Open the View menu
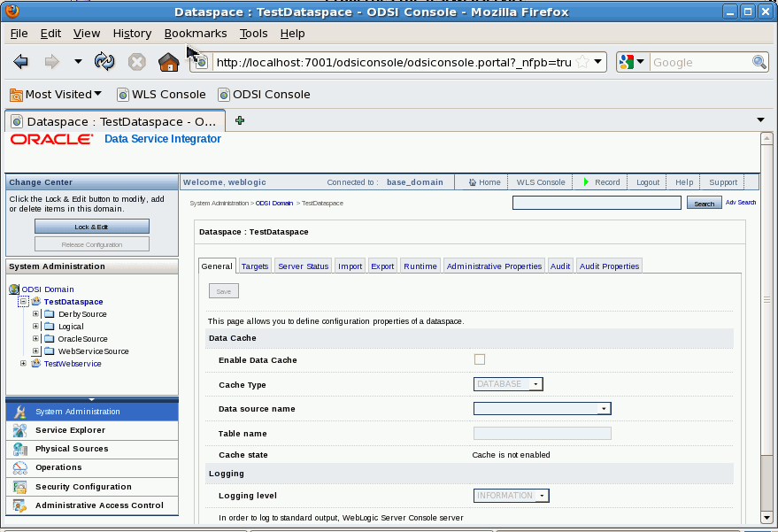The height and width of the screenshot is (532, 778). point(87,34)
